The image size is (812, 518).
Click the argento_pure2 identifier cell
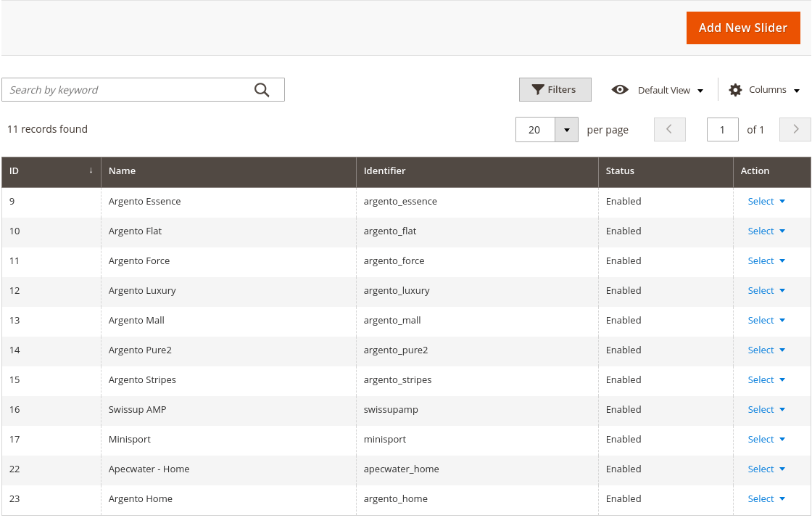click(x=478, y=350)
